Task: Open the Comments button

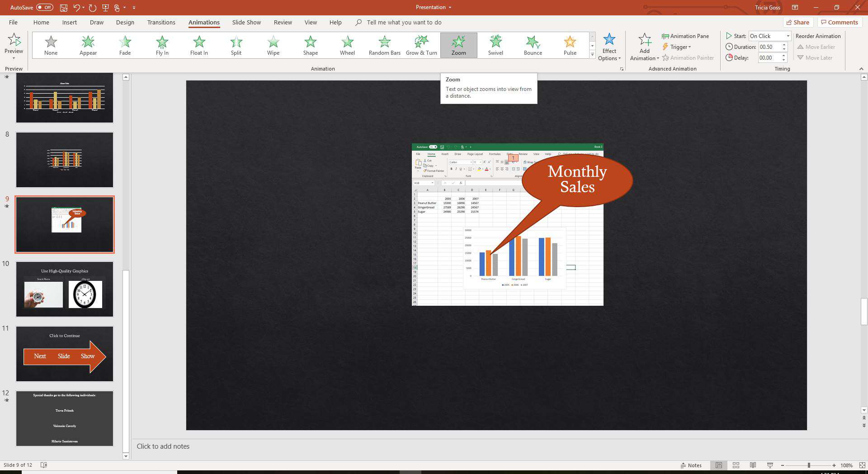Action: [x=840, y=22]
